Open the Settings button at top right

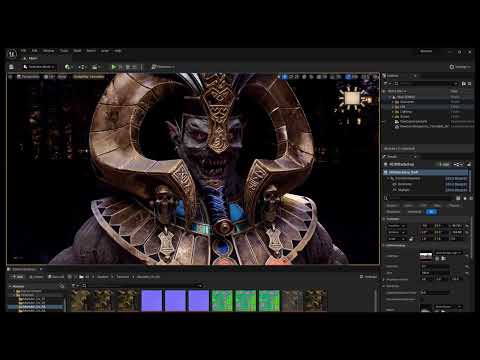point(460,67)
